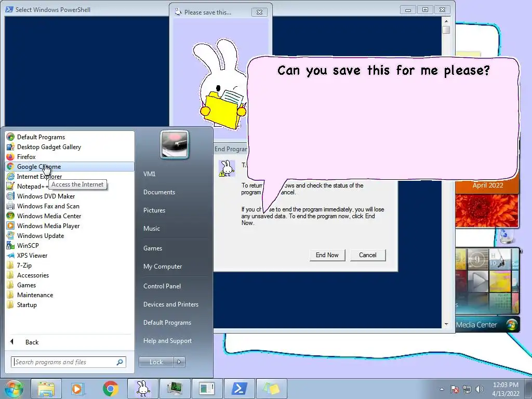
Task: Click the bunny holding the yellow folder
Action: [222, 85]
